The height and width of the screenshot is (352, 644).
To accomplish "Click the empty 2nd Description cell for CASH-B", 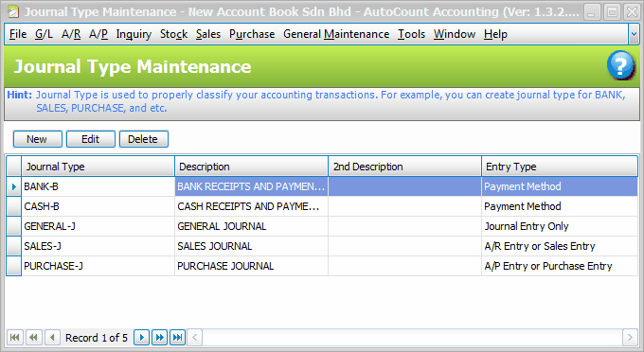I will [x=404, y=206].
